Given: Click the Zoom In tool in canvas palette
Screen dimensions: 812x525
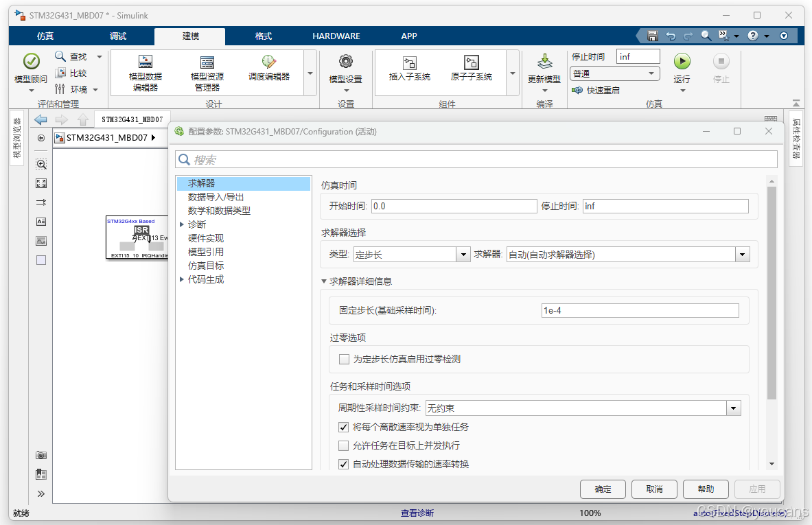Looking at the screenshot, I should point(41,164).
